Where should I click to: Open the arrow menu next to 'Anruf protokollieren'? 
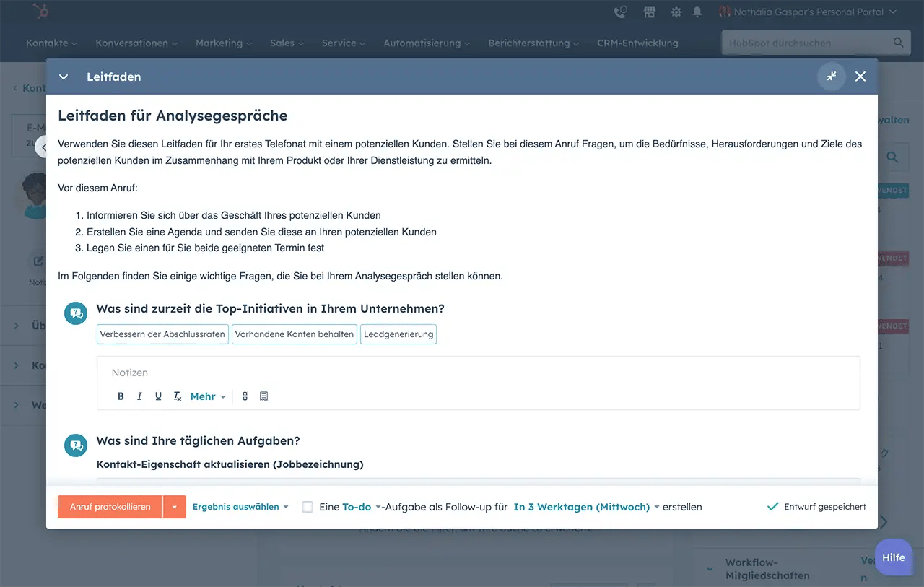tap(175, 507)
